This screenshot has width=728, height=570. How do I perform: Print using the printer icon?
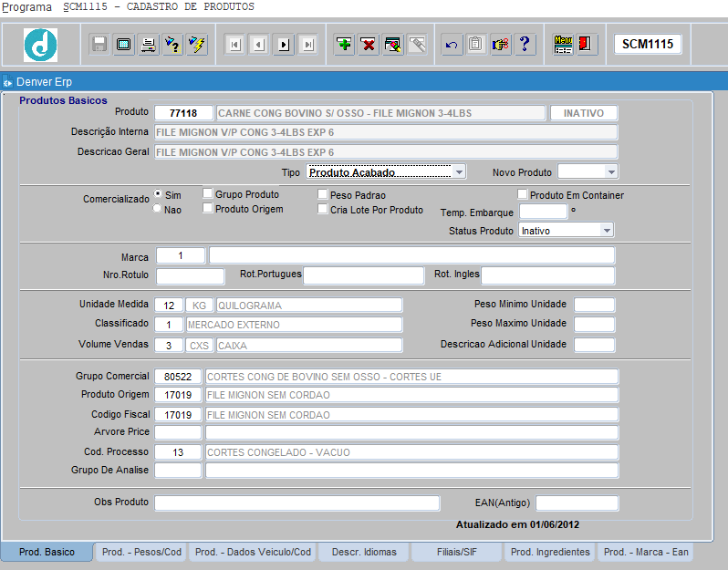(148, 45)
